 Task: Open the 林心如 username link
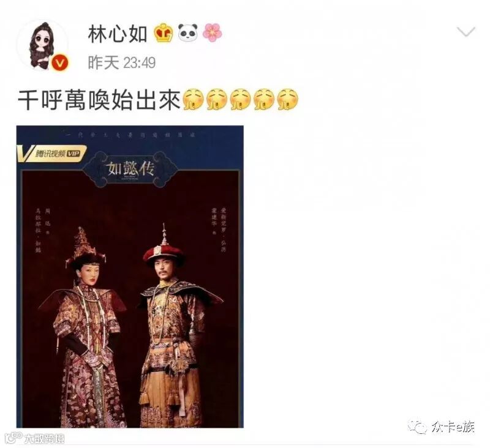(x=118, y=34)
